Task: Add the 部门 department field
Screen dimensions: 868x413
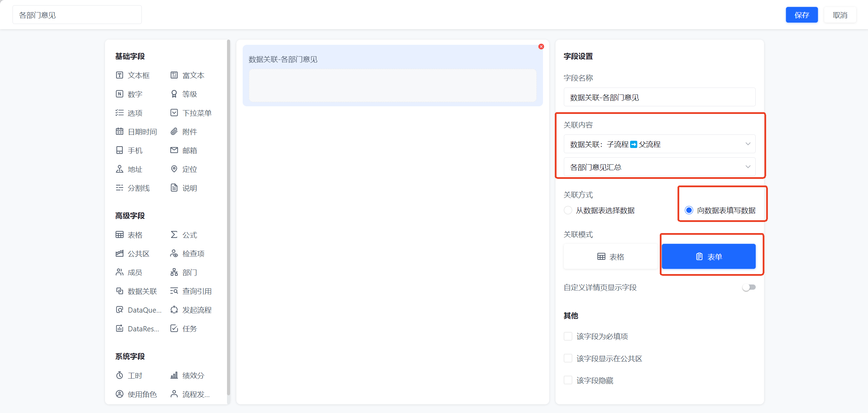Action: pyautogui.click(x=184, y=272)
